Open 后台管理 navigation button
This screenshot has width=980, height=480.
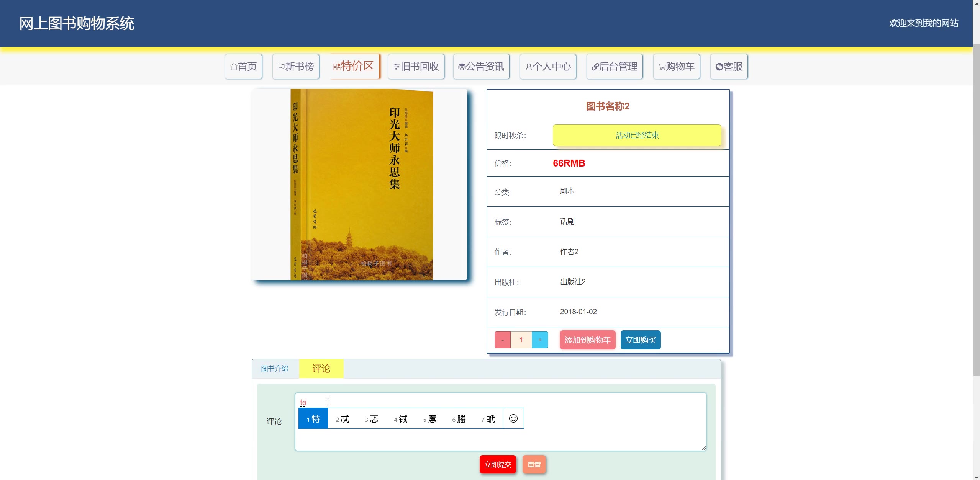coord(615,67)
